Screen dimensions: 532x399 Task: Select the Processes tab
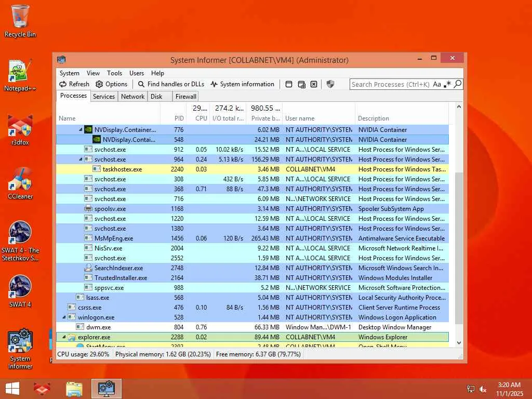73,96
